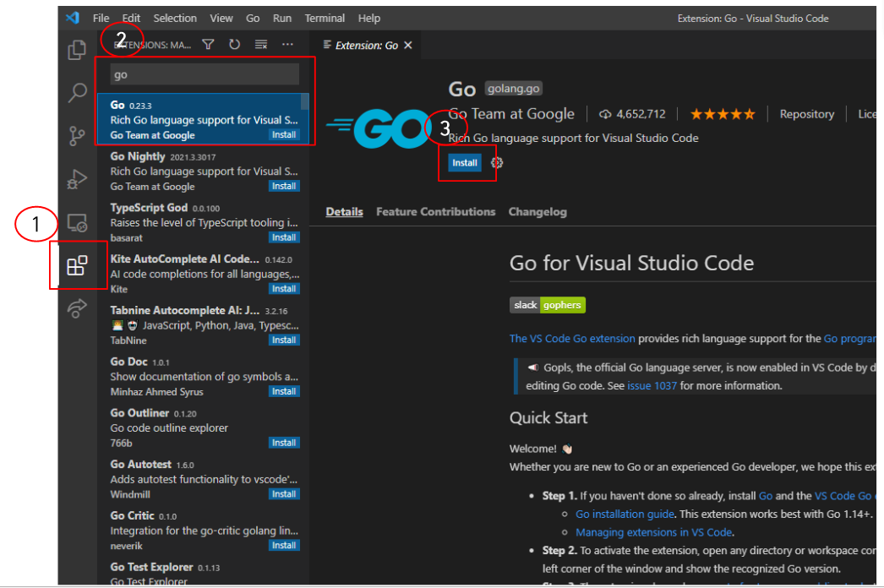
Task: Install Go Outliner extension
Action: point(284,443)
